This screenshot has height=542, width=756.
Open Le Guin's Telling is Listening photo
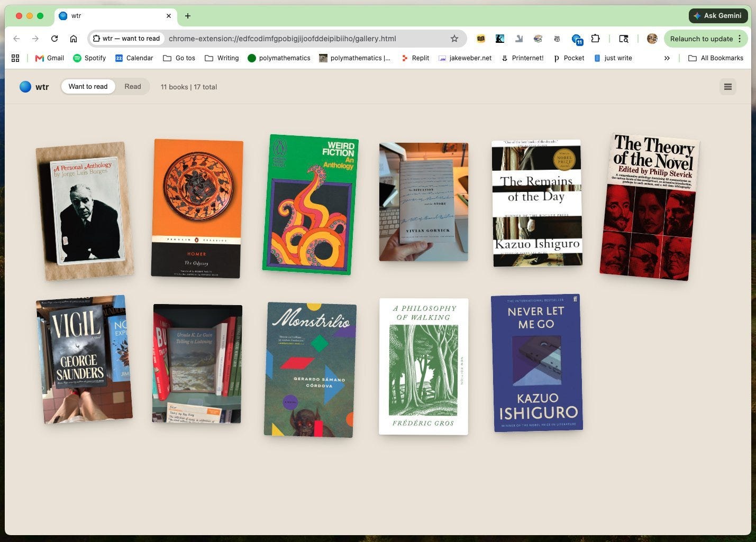coord(197,364)
